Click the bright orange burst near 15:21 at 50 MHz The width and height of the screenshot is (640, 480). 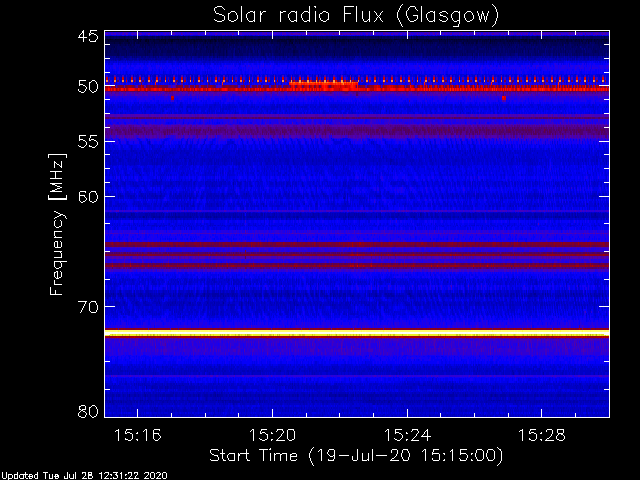tap(324, 85)
